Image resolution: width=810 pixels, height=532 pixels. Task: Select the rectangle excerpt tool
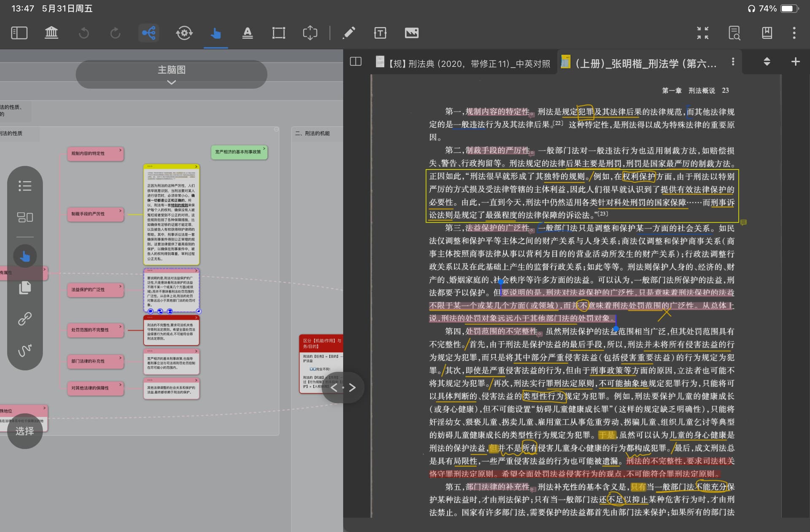coord(278,33)
